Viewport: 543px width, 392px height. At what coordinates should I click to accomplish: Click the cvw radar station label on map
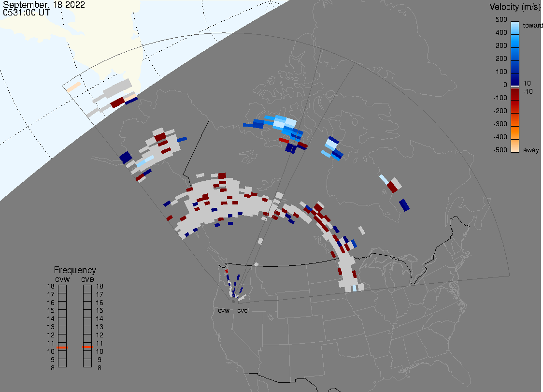[224, 310]
